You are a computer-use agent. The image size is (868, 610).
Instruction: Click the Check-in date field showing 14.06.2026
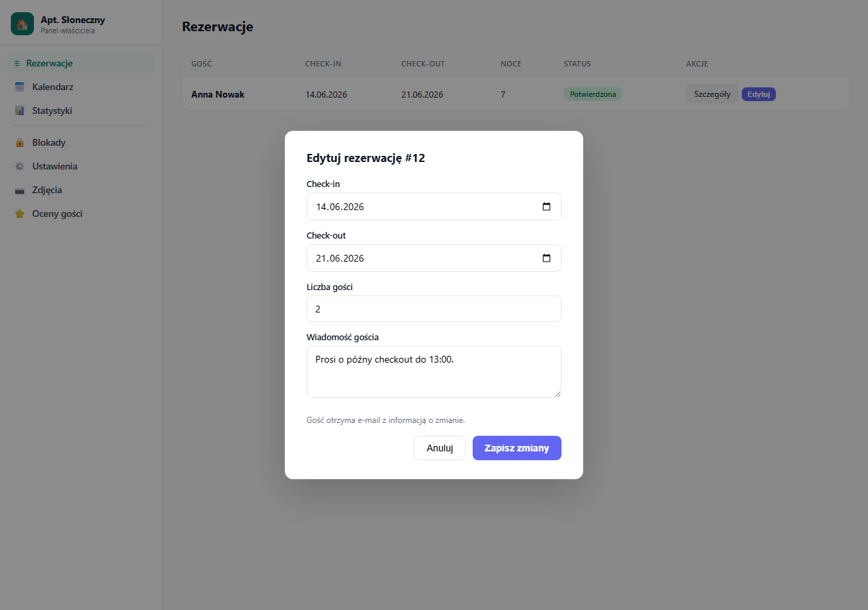tap(434, 207)
